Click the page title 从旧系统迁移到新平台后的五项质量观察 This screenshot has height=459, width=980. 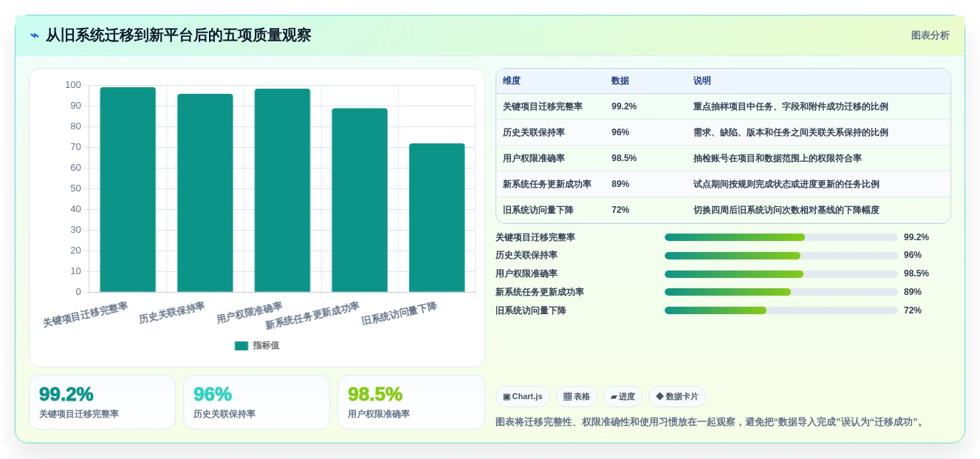click(178, 35)
